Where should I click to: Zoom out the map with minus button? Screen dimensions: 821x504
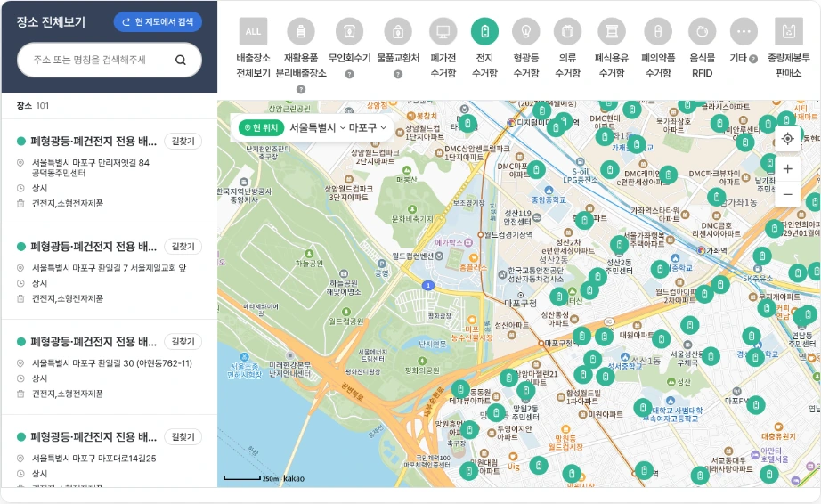click(x=787, y=194)
